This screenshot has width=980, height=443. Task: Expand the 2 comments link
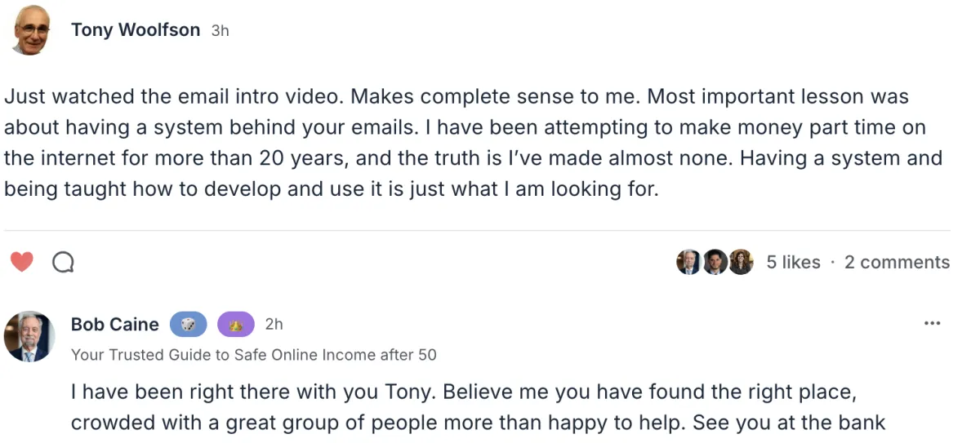[x=897, y=263]
